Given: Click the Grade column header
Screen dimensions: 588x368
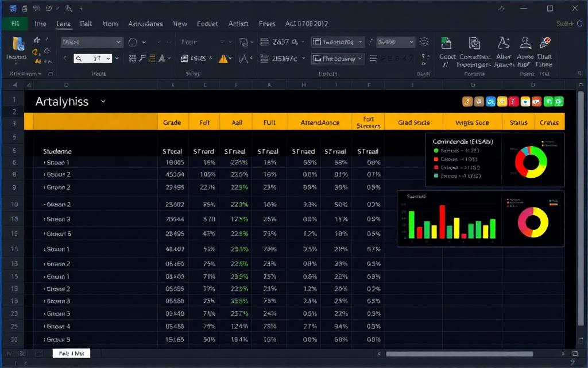Looking at the screenshot, I should 172,122.
